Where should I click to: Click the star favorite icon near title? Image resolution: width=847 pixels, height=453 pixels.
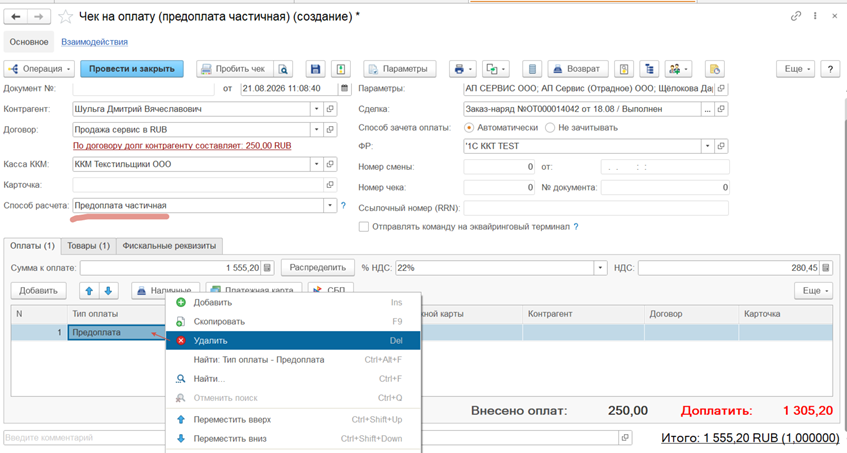coord(65,17)
